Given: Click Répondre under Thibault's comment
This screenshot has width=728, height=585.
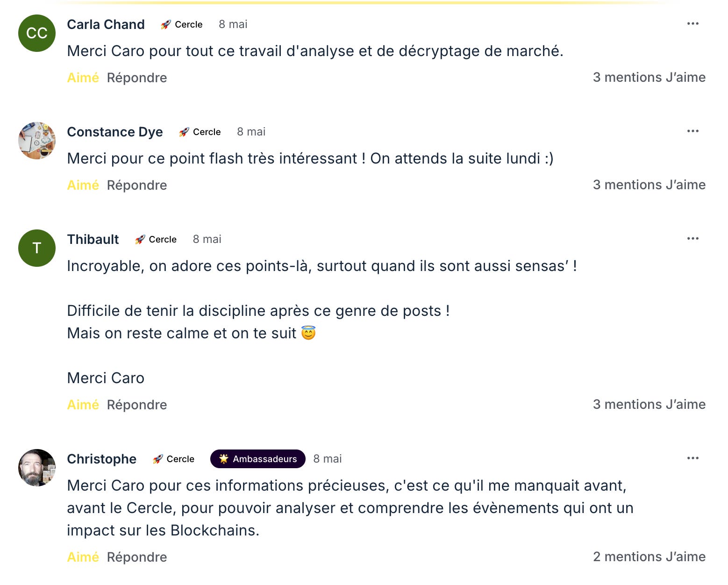Looking at the screenshot, I should (137, 405).
